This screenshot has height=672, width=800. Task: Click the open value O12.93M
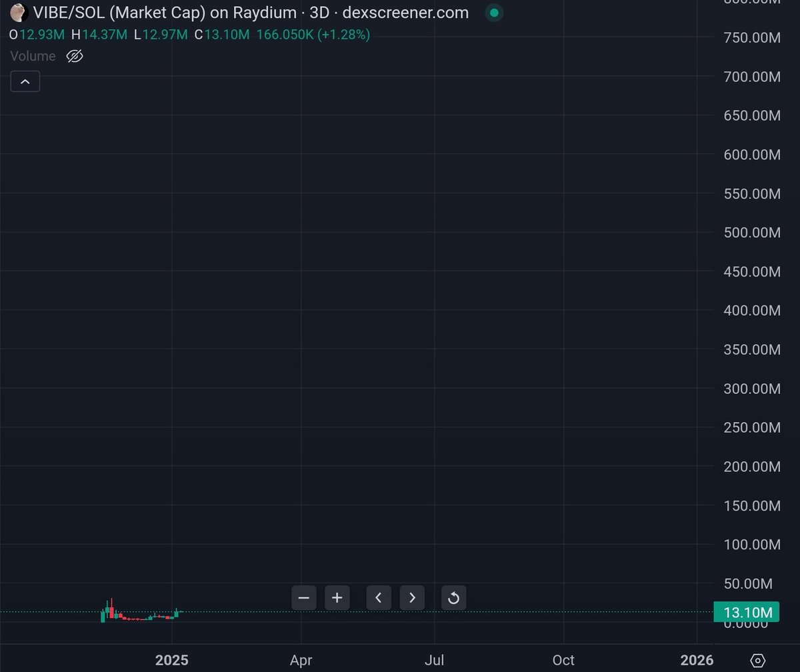click(x=37, y=34)
